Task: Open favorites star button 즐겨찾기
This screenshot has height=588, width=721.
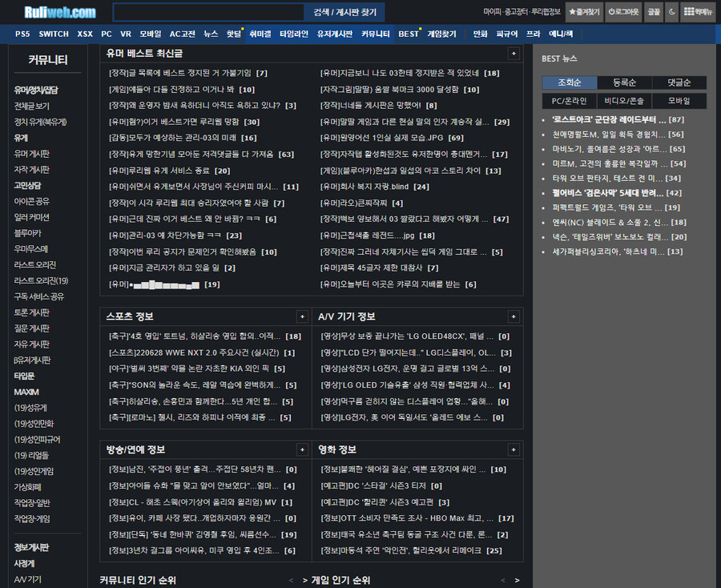Action: [584, 12]
